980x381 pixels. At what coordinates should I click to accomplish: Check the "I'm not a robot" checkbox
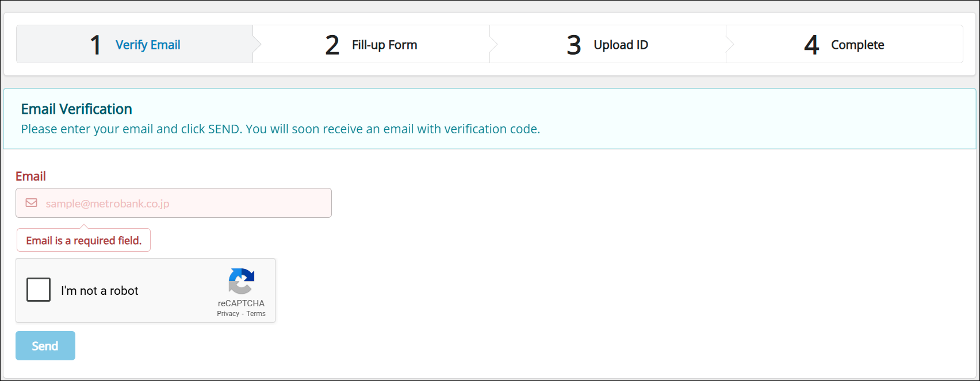[x=39, y=290]
